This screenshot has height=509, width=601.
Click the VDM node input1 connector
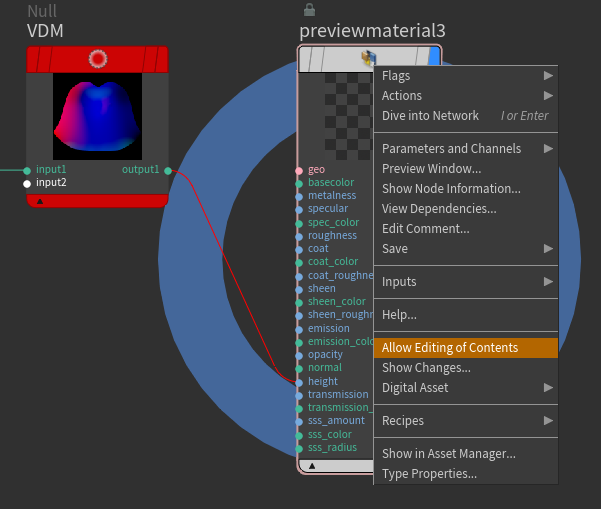(x=27, y=171)
